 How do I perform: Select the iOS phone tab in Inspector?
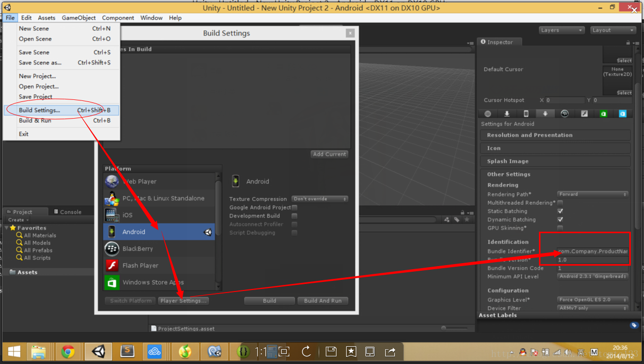(x=526, y=114)
